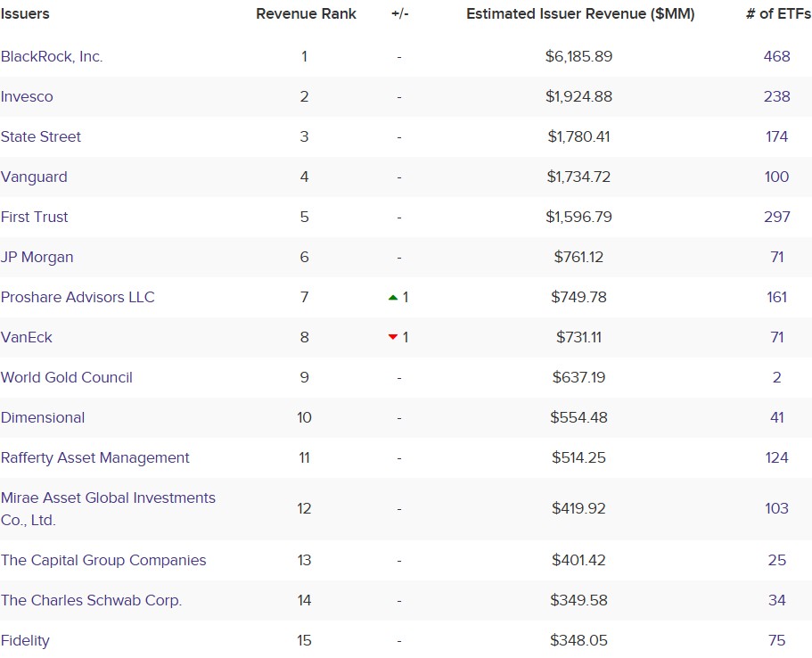
Task: Click the Fidelity issuer link
Action: pos(26,640)
